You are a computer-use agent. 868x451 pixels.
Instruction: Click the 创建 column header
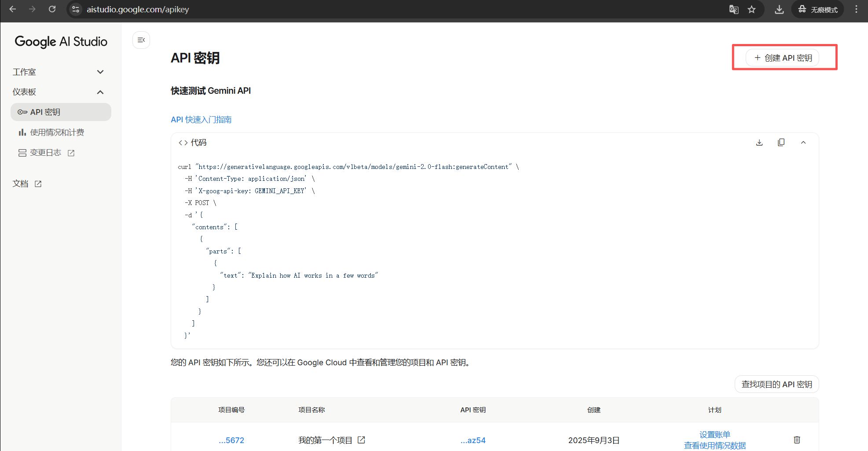click(x=594, y=410)
